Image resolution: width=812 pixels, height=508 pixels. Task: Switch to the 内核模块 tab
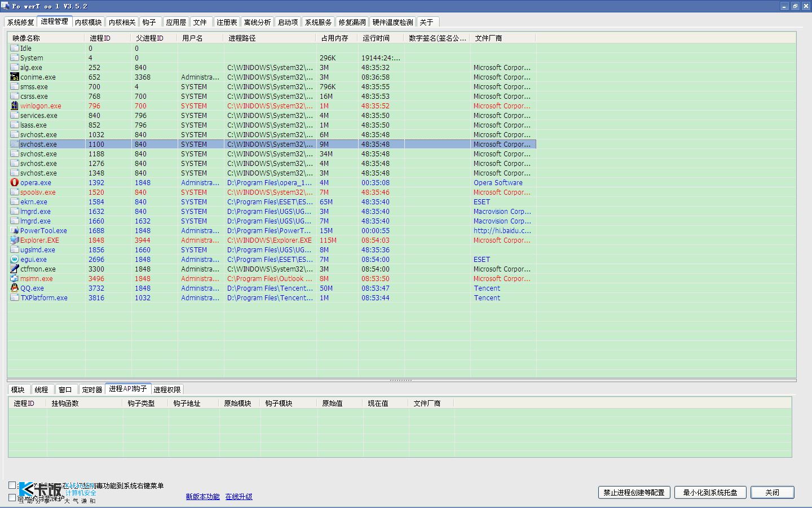(x=89, y=22)
